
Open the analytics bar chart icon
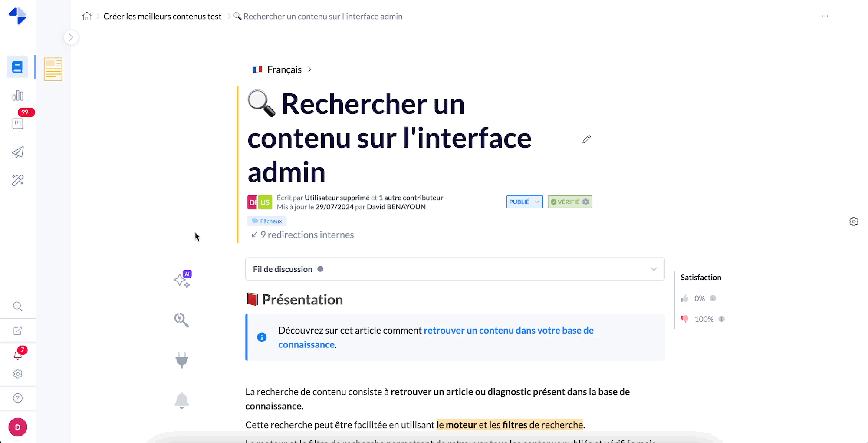(x=18, y=96)
